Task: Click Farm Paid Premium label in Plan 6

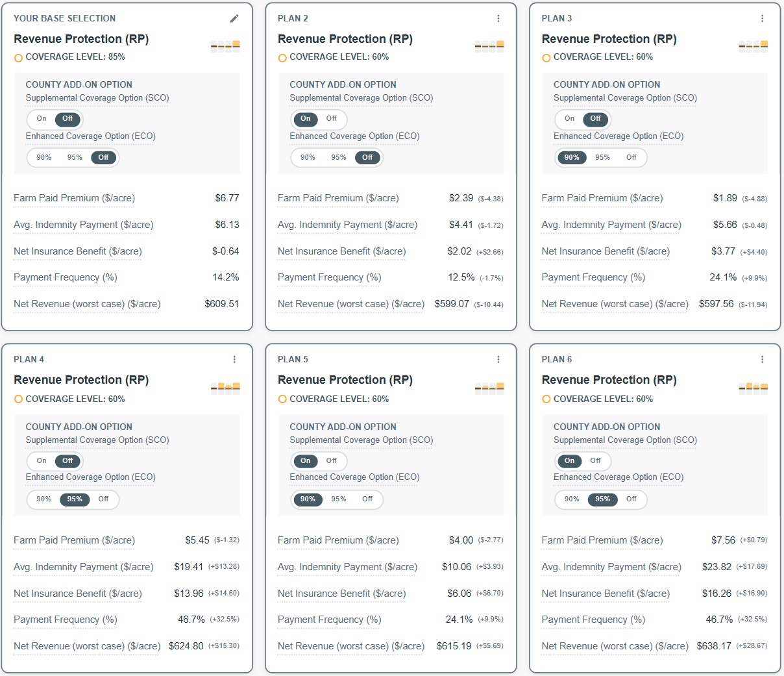Action: coord(602,540)
